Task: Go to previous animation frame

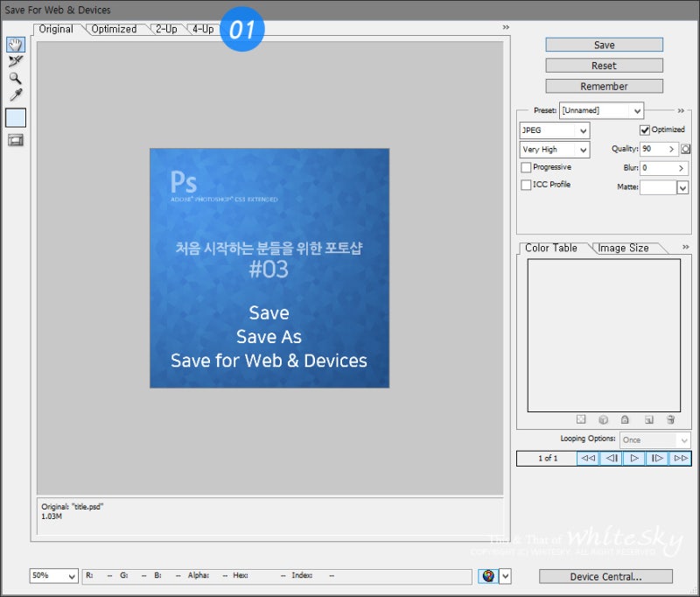Action: (x=611, y=458)
